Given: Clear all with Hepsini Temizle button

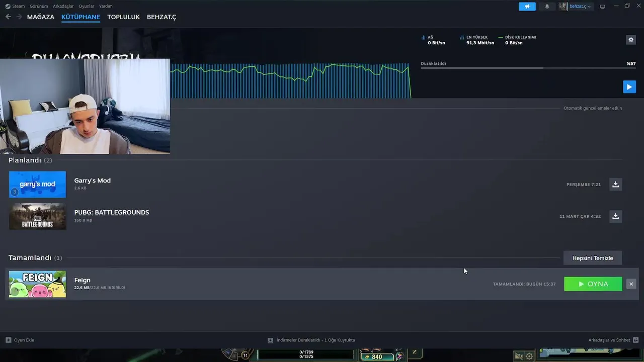Looking at the screenshot, I should pyautogui.click(x=593, y=258).
